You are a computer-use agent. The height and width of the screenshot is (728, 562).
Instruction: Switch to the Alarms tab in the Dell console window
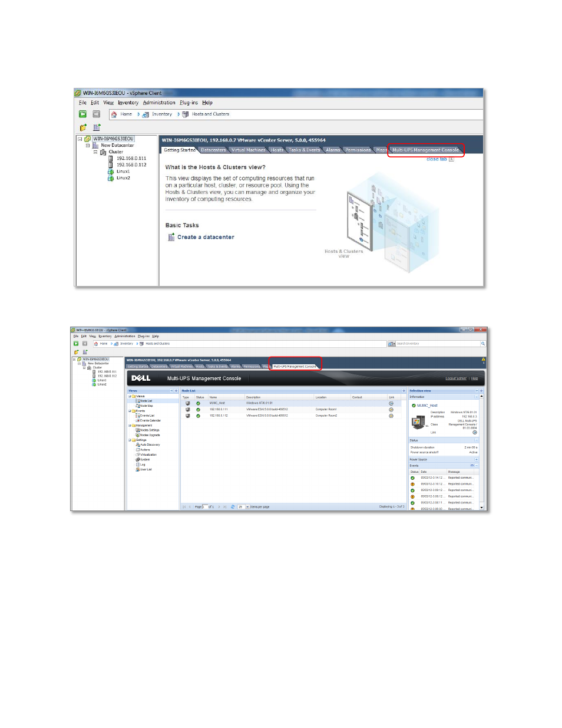[x=236, y=367]
